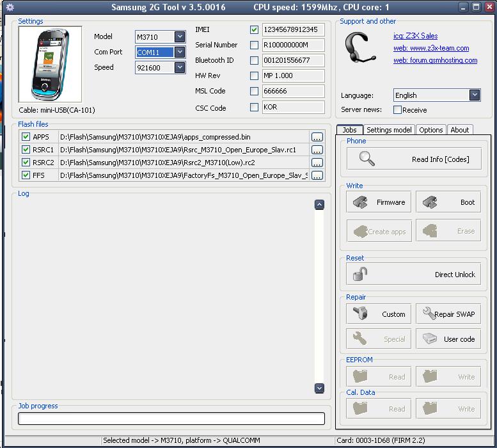The height and width of the screenshot is (448, 497).
Task: Switch to the Jobs tab
Action: (350, 130)
